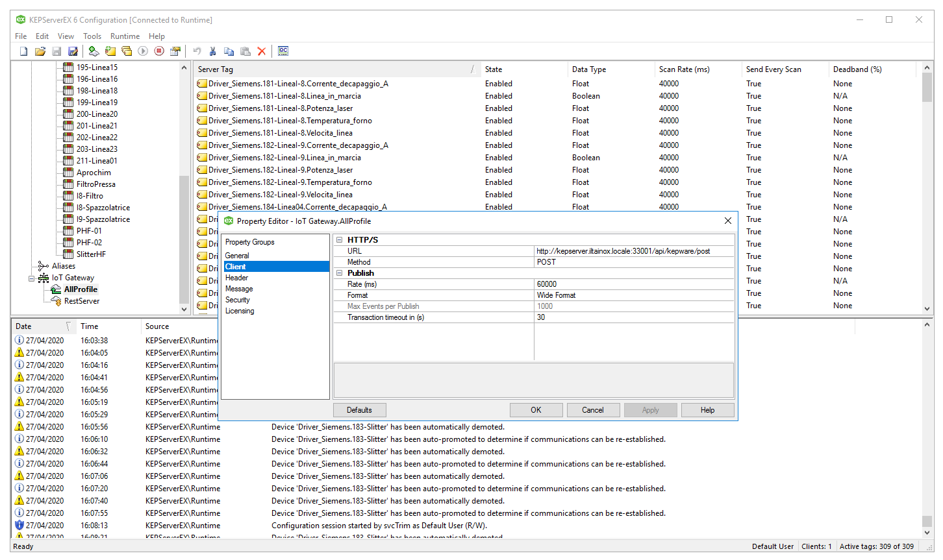
Task: Click the Method value POST
Action: pyautogui.click(x=634, y=262)
